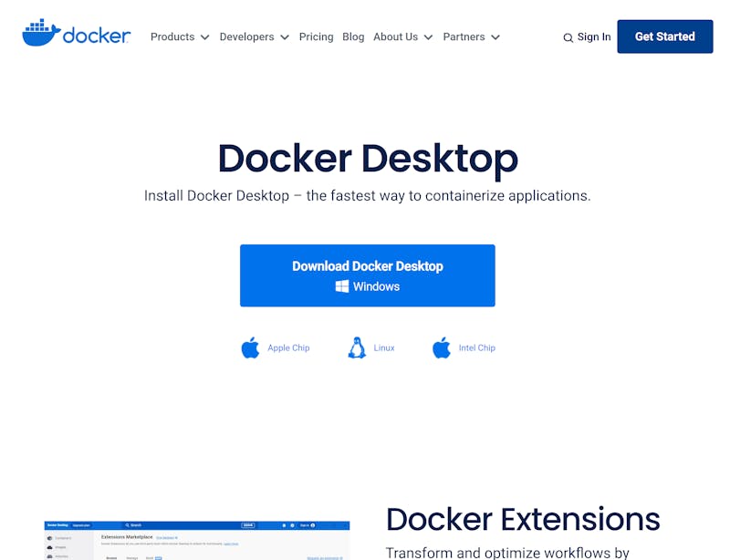Click the Linux penguin icon

coord(357,347)
